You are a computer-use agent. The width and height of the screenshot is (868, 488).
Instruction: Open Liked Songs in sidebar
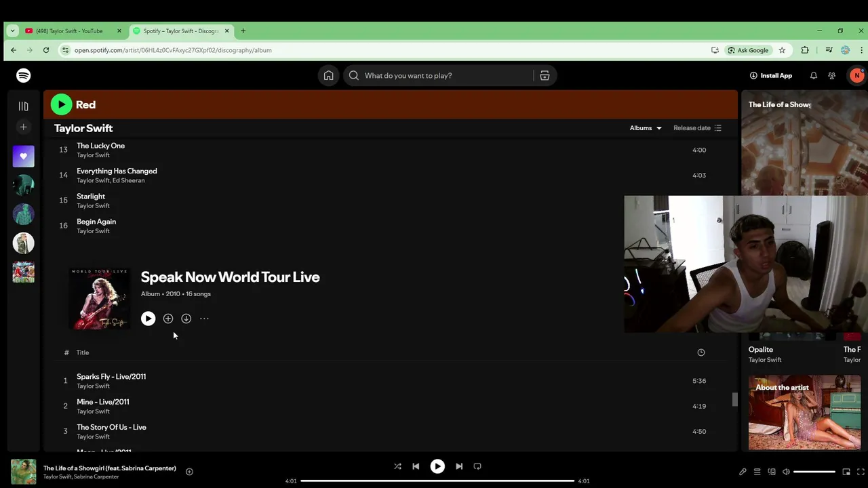click(x=24, y=156)
